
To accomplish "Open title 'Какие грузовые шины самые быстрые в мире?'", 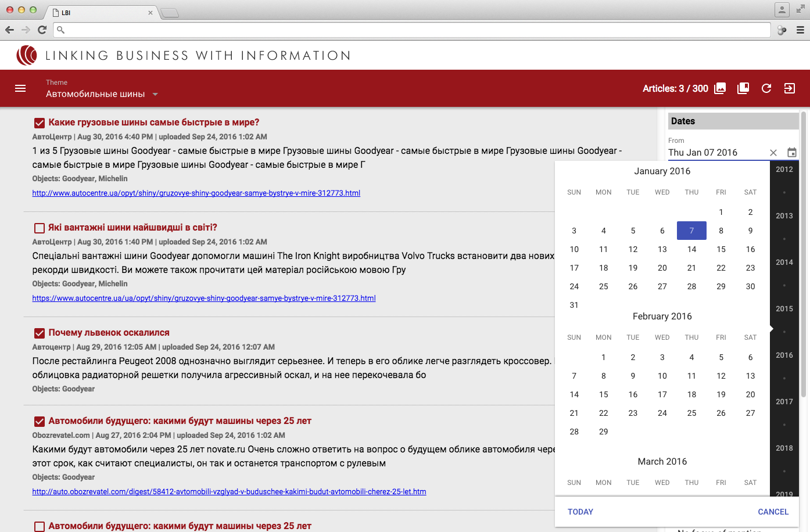I will click(x=154, y=123).
